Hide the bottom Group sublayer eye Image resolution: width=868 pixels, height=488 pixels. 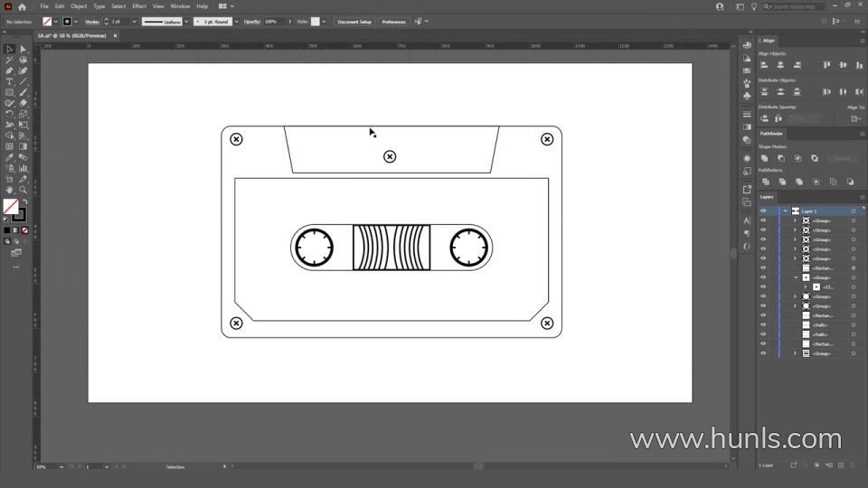tap(763, 353)
